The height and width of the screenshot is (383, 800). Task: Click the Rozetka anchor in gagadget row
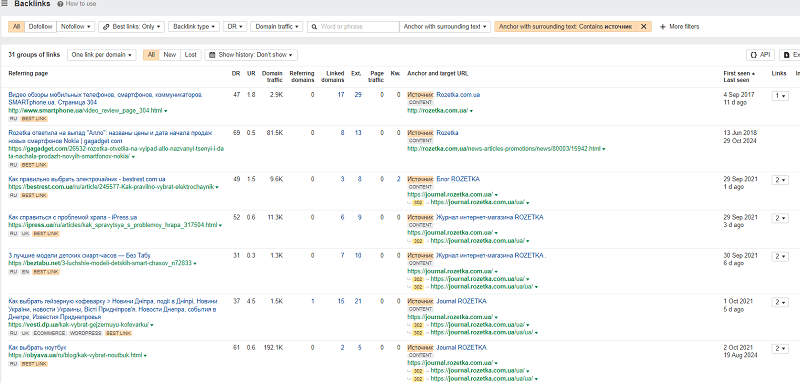447,133
